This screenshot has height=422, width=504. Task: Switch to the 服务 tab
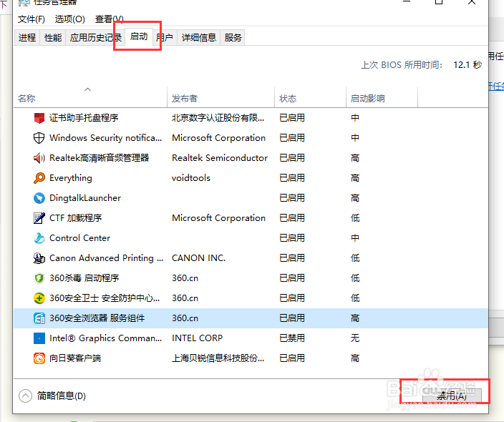233,38
